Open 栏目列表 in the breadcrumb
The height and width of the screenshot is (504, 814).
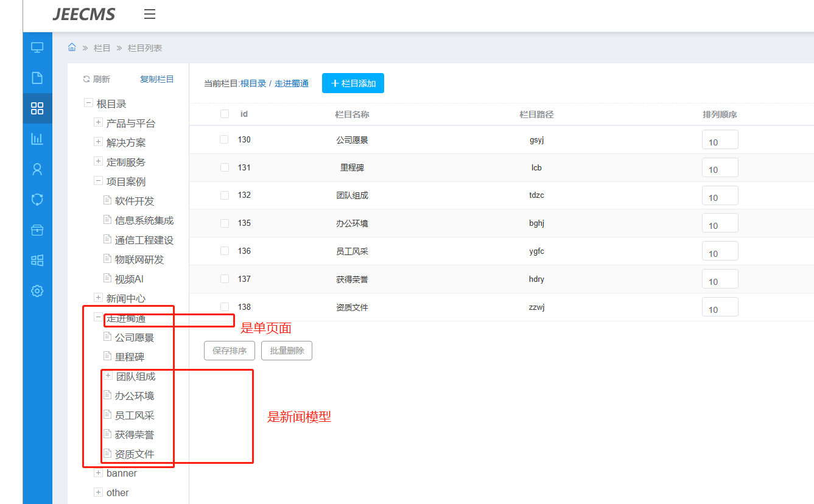[145, 48]
